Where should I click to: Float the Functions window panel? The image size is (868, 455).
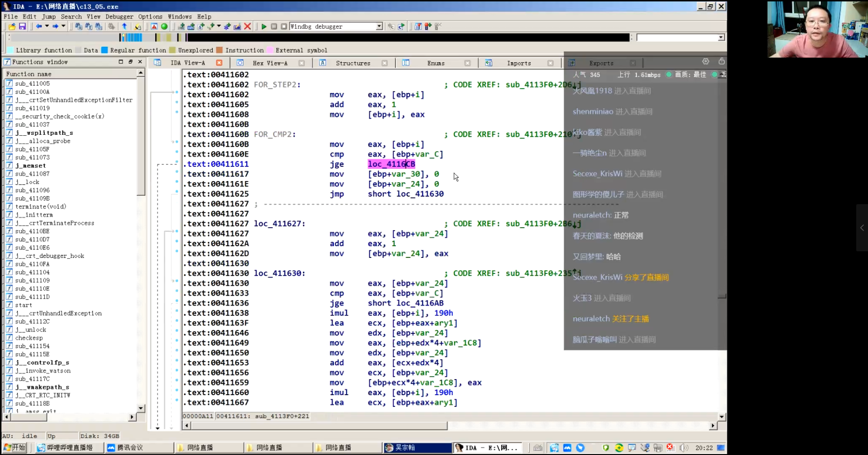pos(130,62)
